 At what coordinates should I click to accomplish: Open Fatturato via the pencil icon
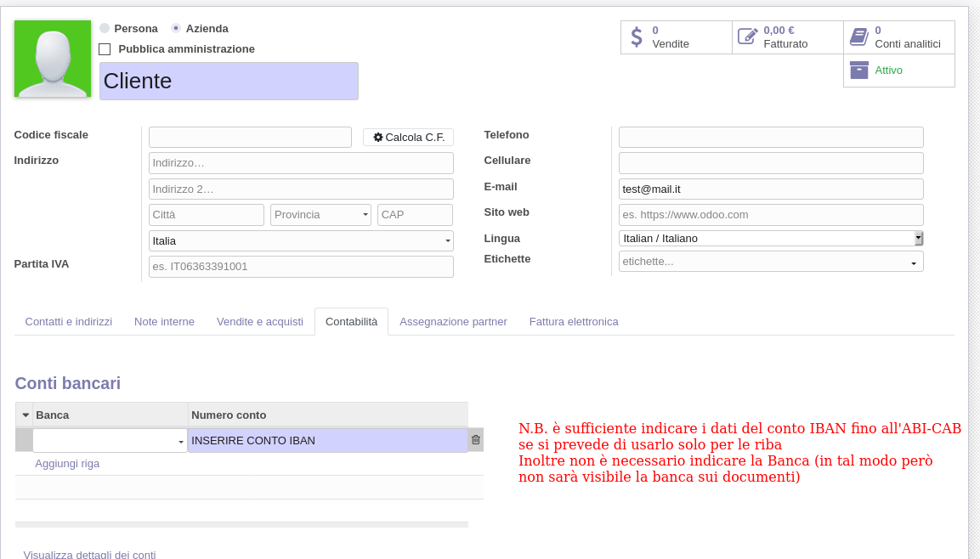click(x=747, y=37)
